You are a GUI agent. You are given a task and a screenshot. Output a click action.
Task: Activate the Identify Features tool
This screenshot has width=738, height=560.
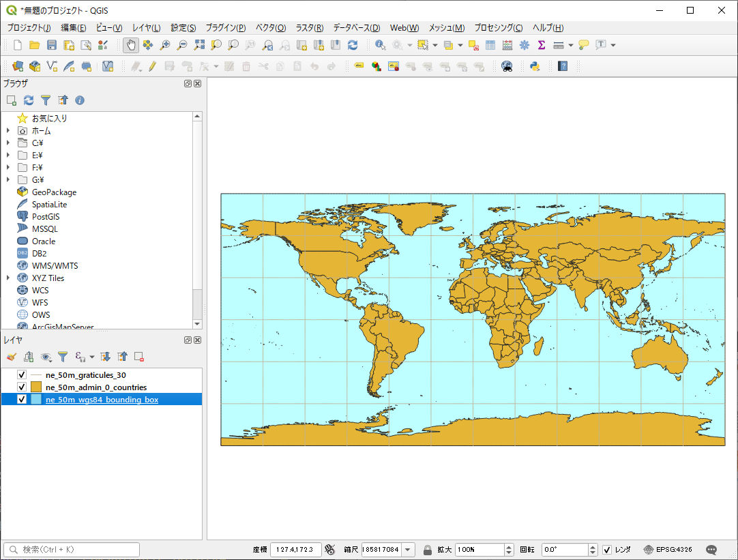click(x=380, y=45)
